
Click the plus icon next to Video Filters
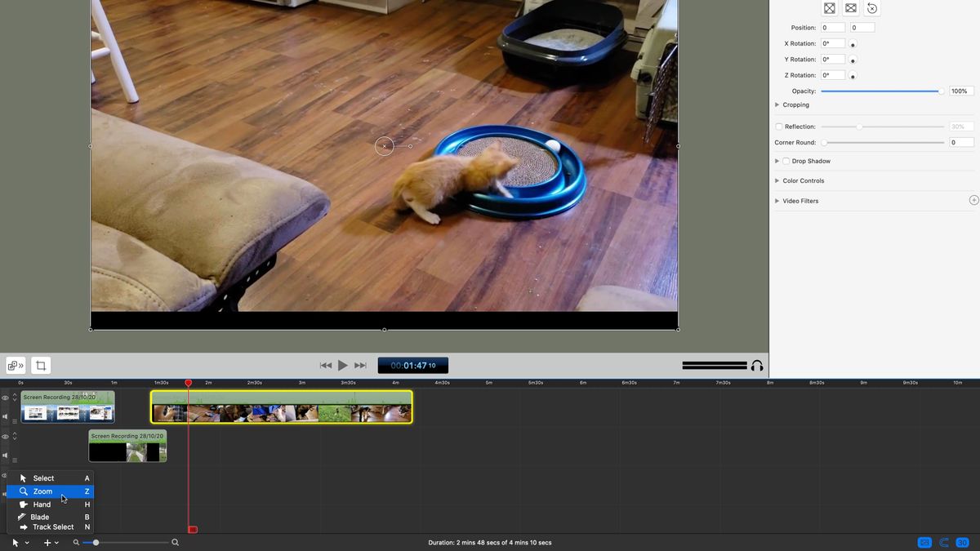(x=973, y=199)
